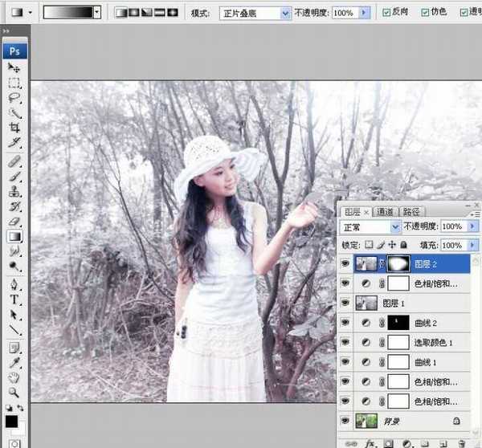Open the 模式 blending mode dropdown
Screen dimensions: 482x448
(255, 13)
